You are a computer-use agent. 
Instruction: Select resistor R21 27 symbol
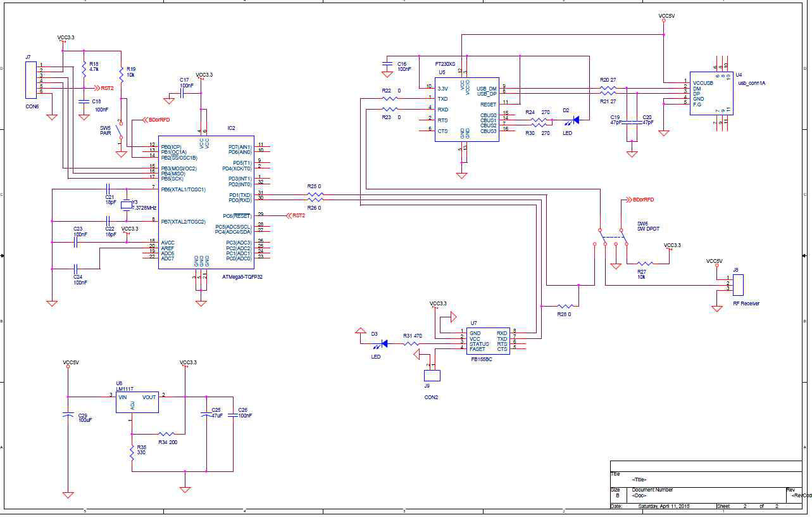pyautogui.click(x=607, y=93)
